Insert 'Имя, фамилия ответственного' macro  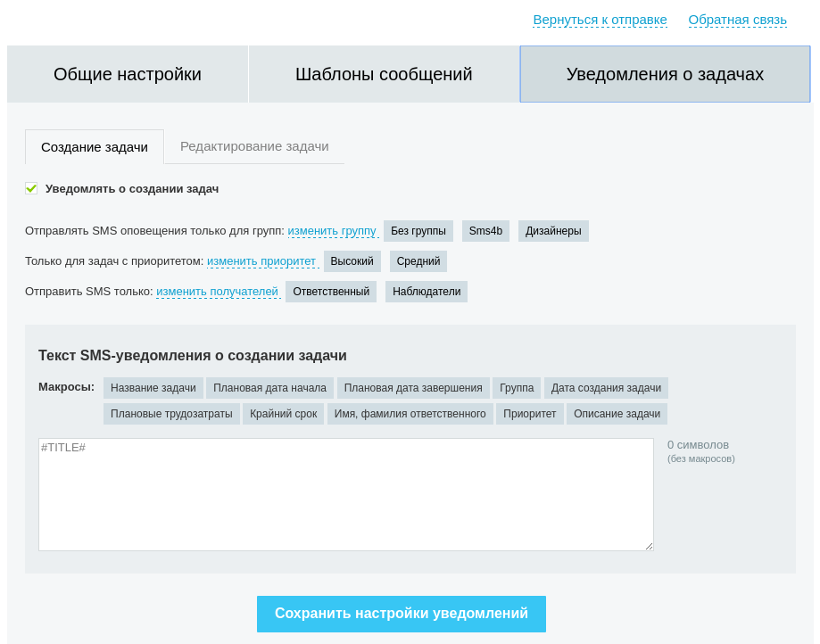click(410, 414)
